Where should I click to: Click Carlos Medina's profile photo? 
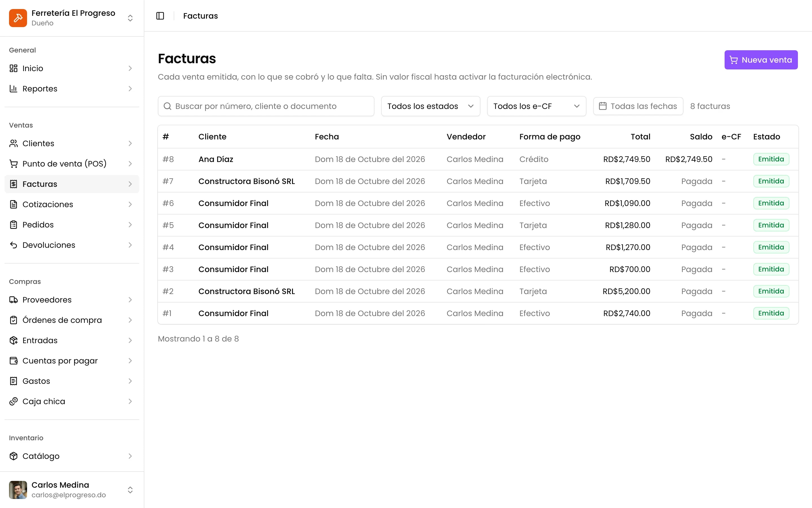point(18,490)
